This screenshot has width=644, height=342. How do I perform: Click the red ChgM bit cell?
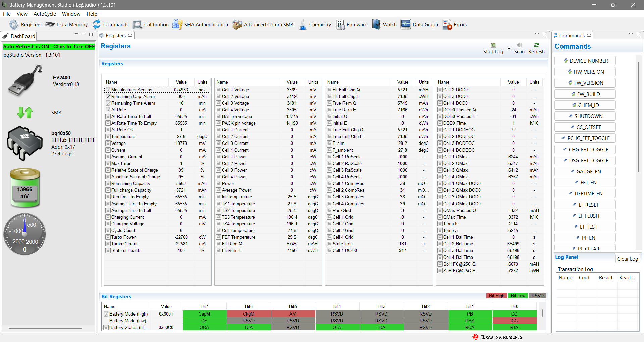[x=249, y=314]
